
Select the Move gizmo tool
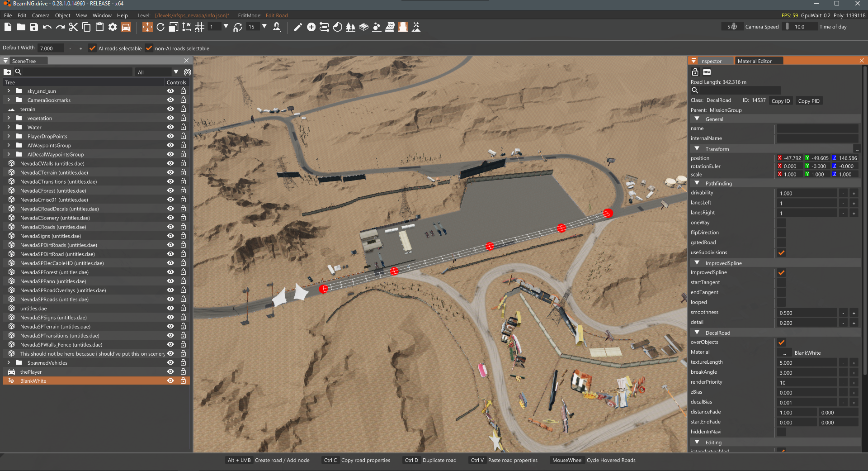(x=147, y=27)
